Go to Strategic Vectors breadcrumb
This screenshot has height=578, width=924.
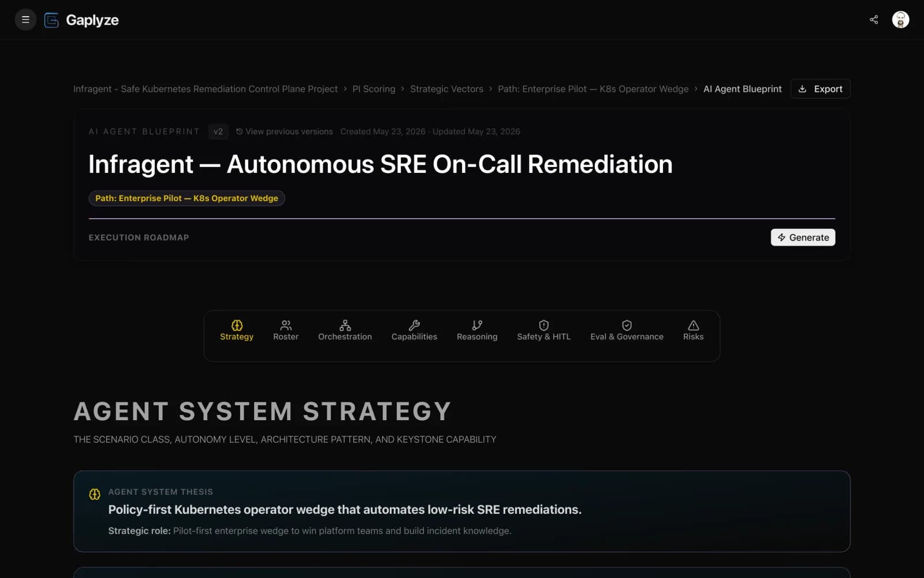click(x=446, y=89)
